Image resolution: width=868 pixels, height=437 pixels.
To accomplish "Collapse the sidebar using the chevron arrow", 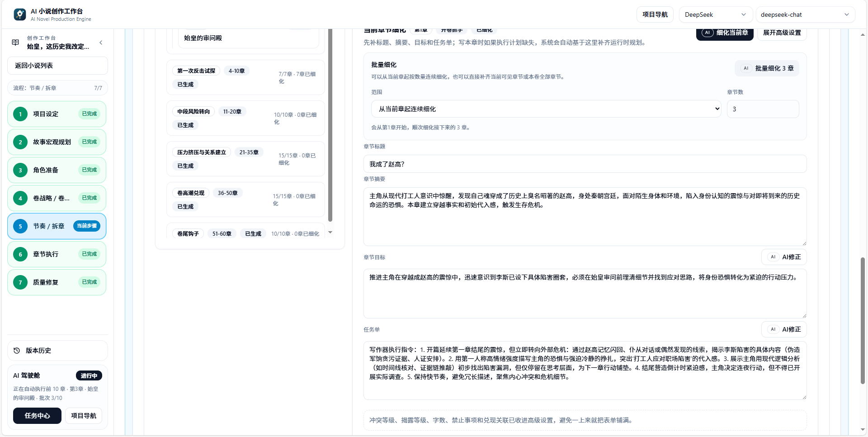I will [x=101, y=42].
